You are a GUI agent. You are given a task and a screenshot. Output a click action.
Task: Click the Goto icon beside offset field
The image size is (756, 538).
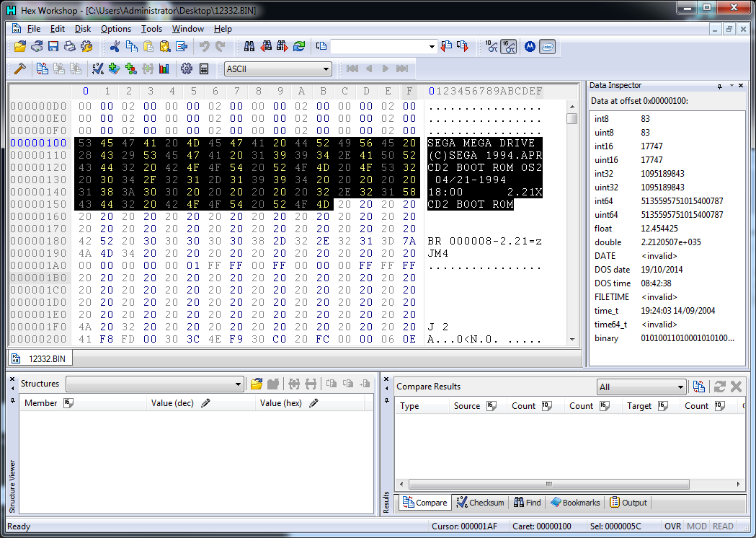click(x=321, y=46)
